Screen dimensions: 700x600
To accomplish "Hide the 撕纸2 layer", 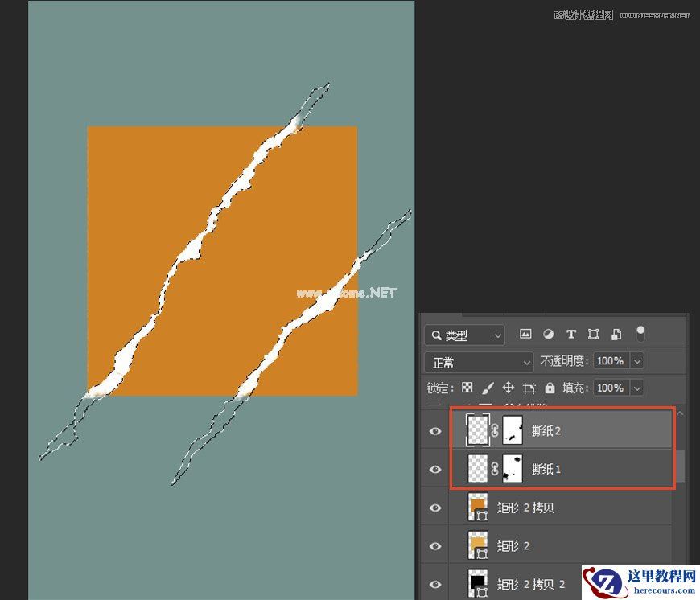I will (x=434, y=431).
